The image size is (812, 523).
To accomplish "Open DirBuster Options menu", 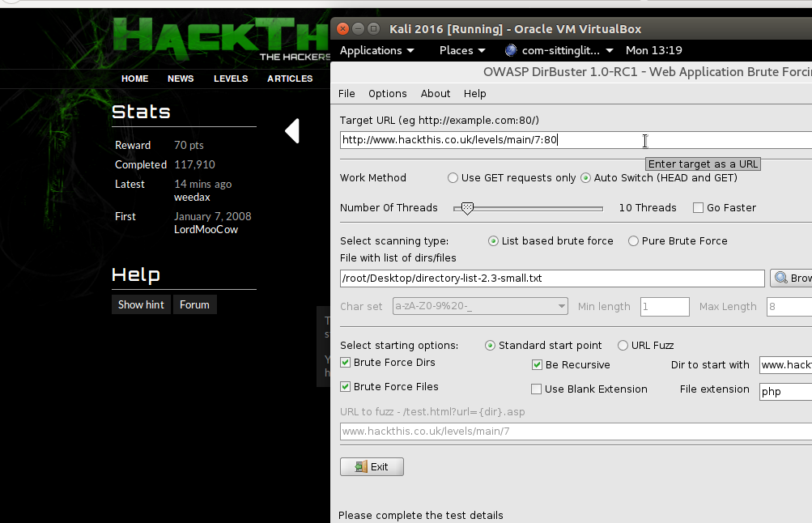I will [387, 94].
